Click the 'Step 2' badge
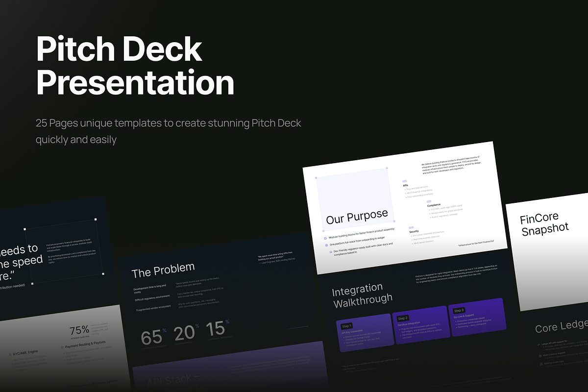 click(x=403, y=318)
